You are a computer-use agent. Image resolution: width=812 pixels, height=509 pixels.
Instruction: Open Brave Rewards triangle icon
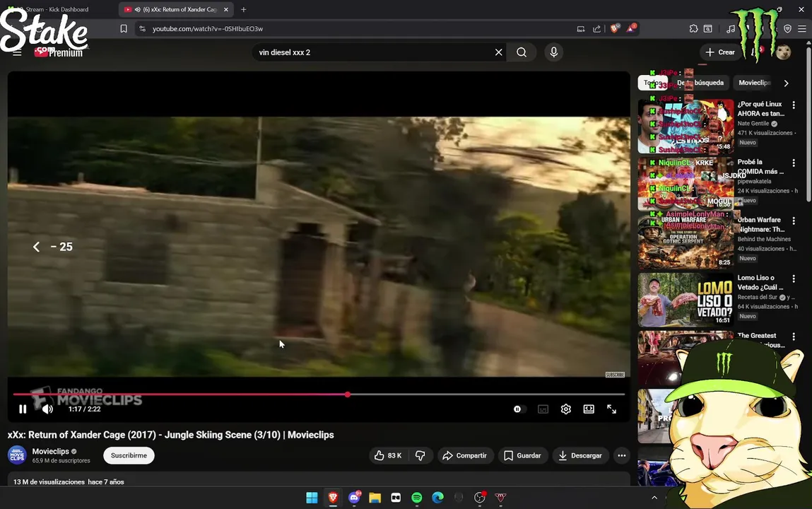tap(631, 28)
